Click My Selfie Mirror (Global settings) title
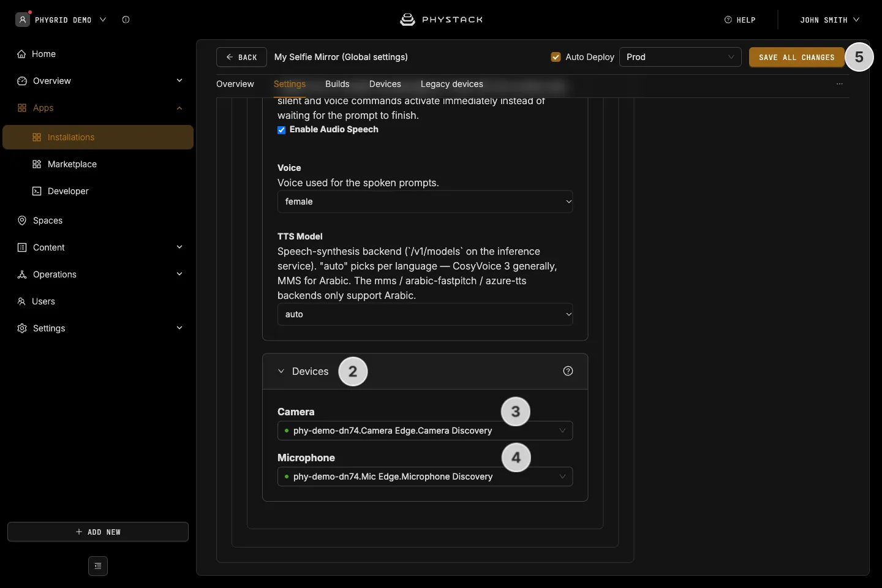Screen dimensions: 882x588 (x=341, y=57)
